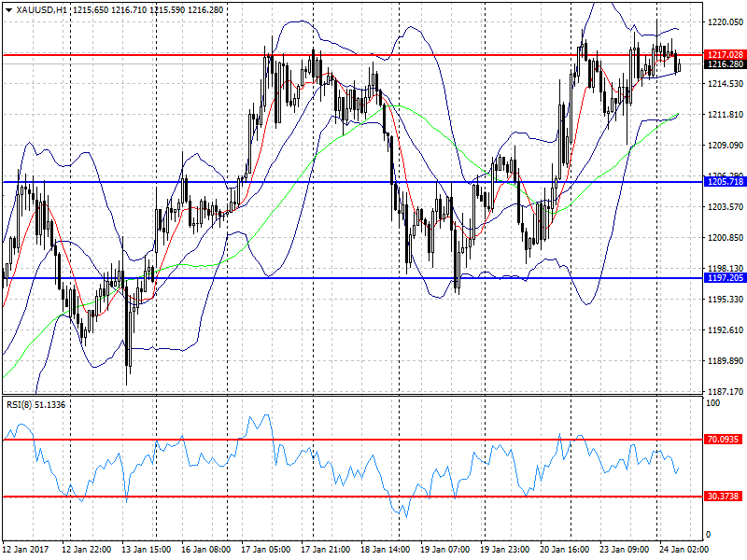747x560 pixels.
Task: Select the blue 1197.205 level label
Action: click(726, 277)
